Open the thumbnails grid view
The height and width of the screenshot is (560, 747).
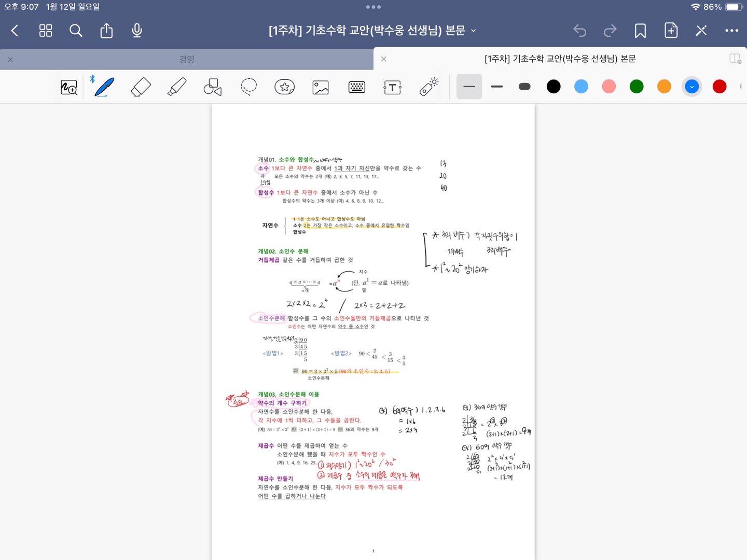pos(46,31)
